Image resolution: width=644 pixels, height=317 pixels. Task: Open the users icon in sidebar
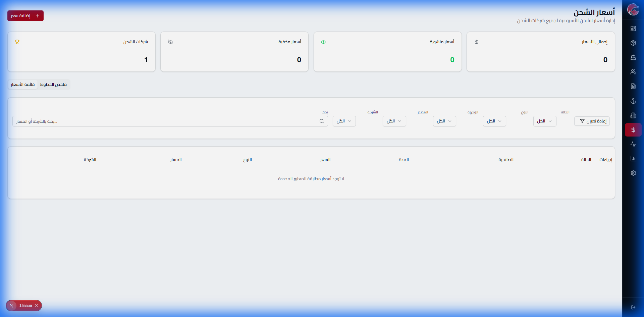pos(633,72)
